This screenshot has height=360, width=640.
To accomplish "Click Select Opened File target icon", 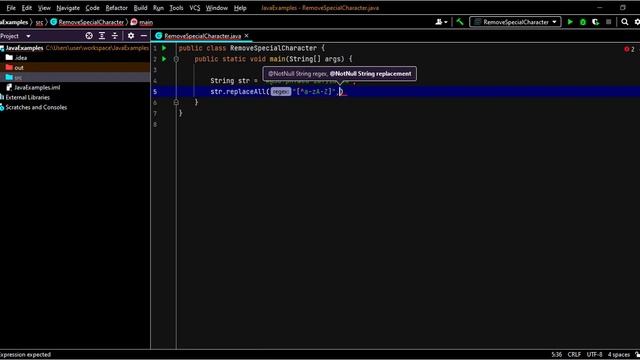I will [x=89, y=36].
